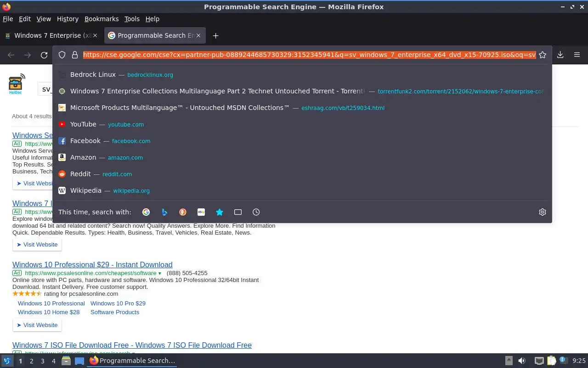Click the Firefox back arrow button
588x368 pixels.
[11, 55]
